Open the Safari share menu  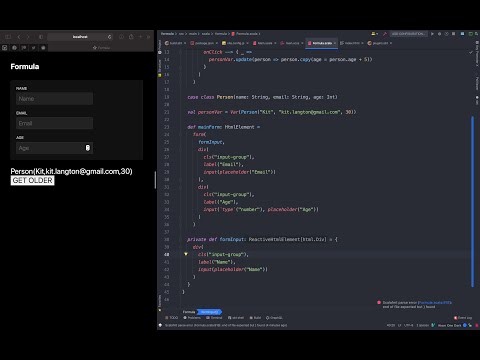131,37
